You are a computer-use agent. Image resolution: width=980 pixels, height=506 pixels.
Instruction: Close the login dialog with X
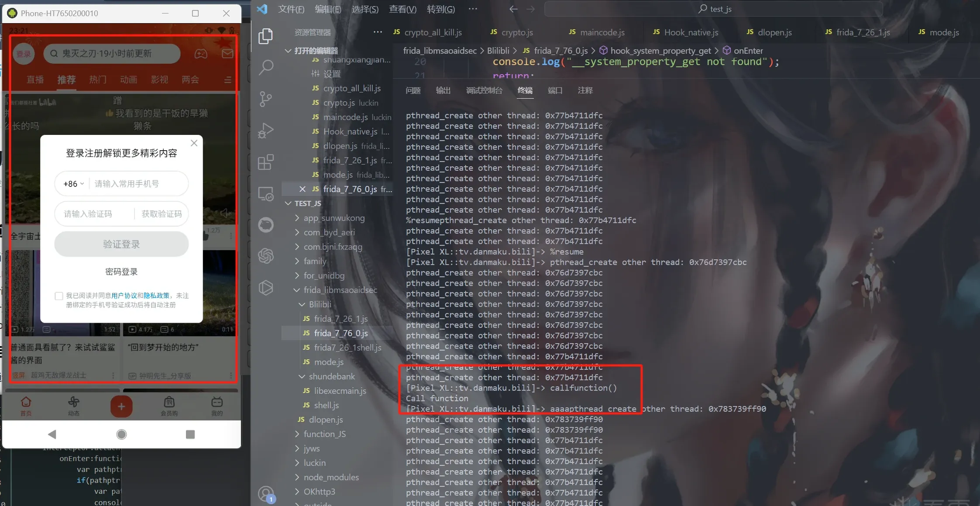pyautogui.click(x=194, y=143)
